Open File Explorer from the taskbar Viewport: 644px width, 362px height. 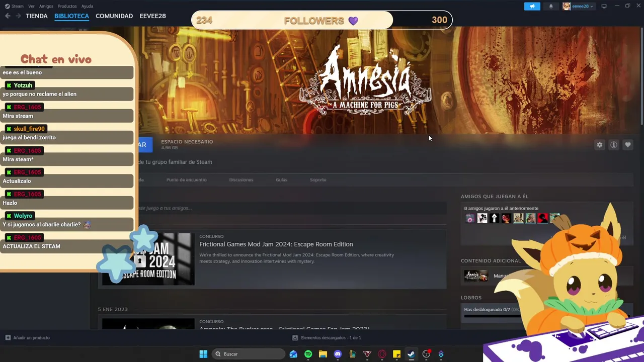[323, 354]
